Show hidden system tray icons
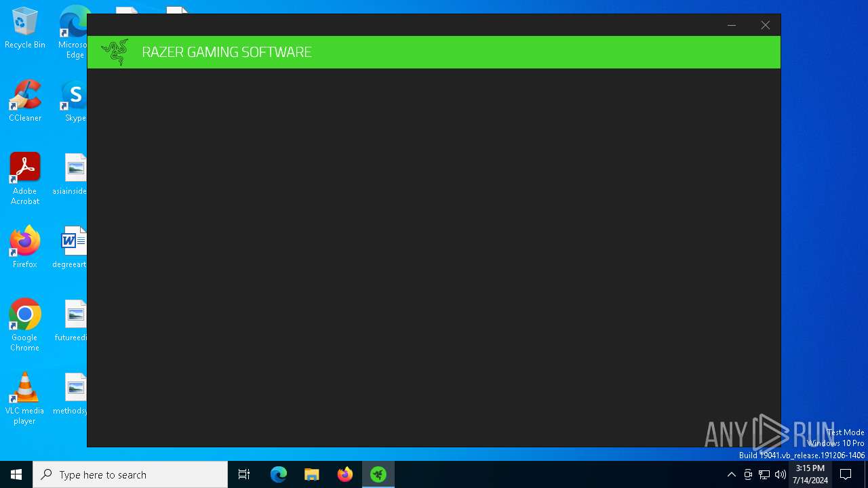The height and width of the screenshot is (488, 868). click(731, 474)
